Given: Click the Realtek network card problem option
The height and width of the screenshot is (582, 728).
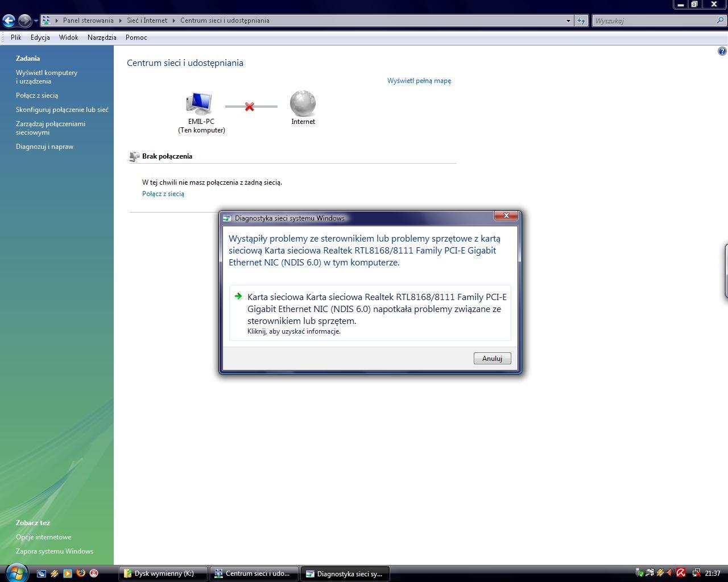Looking at the screenshot, I should tap(370, 313).
